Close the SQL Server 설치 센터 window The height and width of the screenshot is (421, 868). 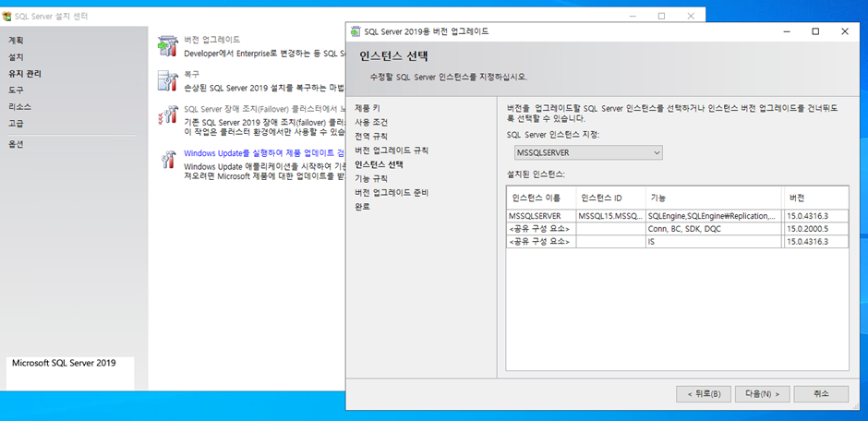691,16
